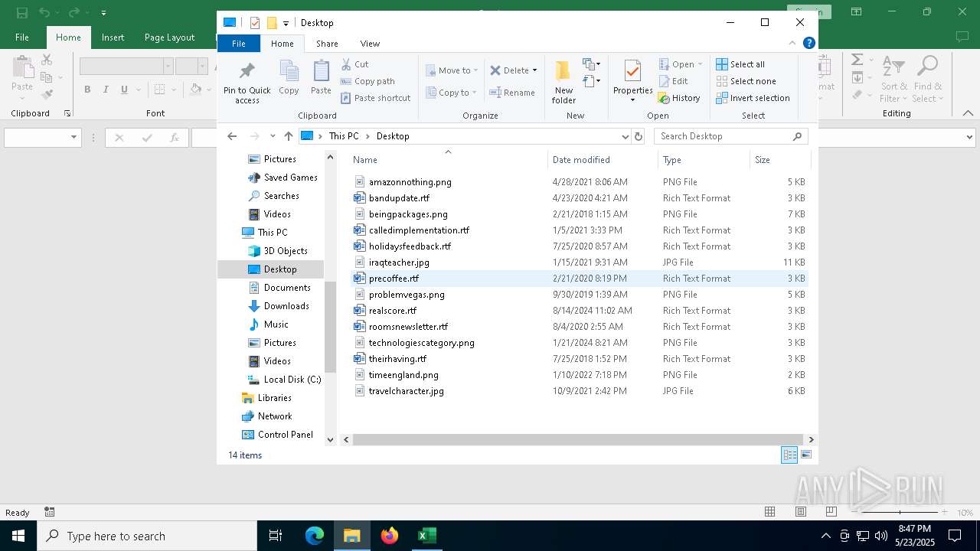Viewport: 980px width, 551px height.
Task: Open Excel Page Layout tab
Action: click(x=169, y=37)
